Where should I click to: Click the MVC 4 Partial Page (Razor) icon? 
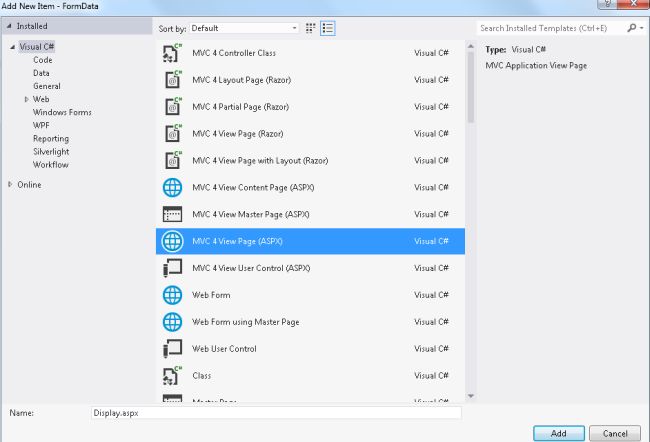pos(172,107)
